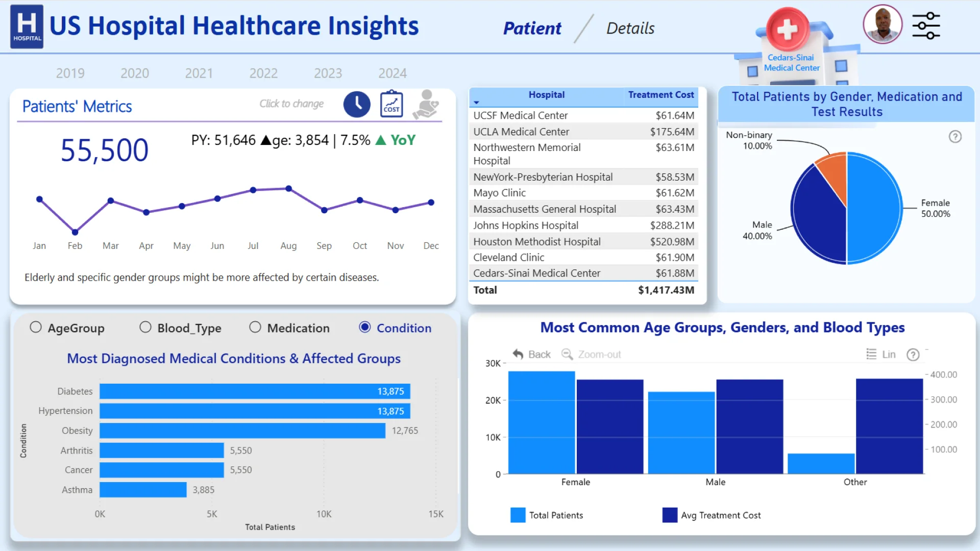Select the AgeGroup radio button
This screenshot has width=980, height=551.
(x=36, y=328)
